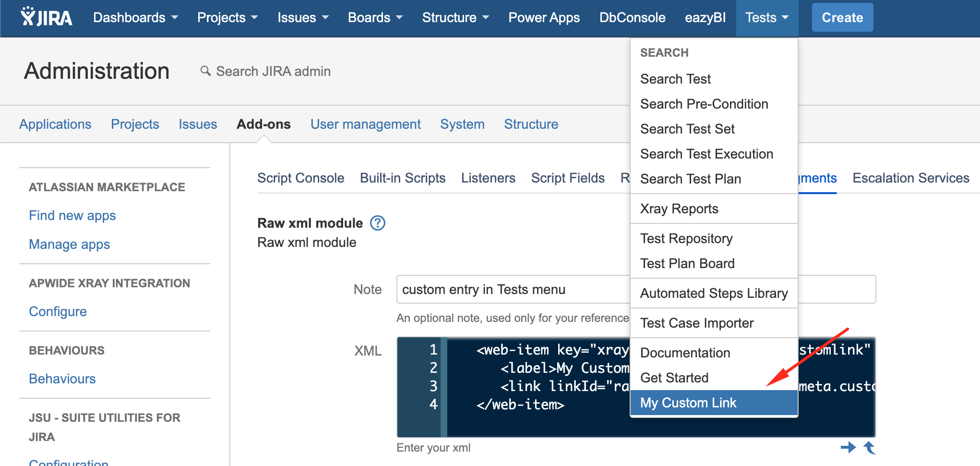Switch to the System admin tab
Screen dimensions: 980x466
pos(462,124)
